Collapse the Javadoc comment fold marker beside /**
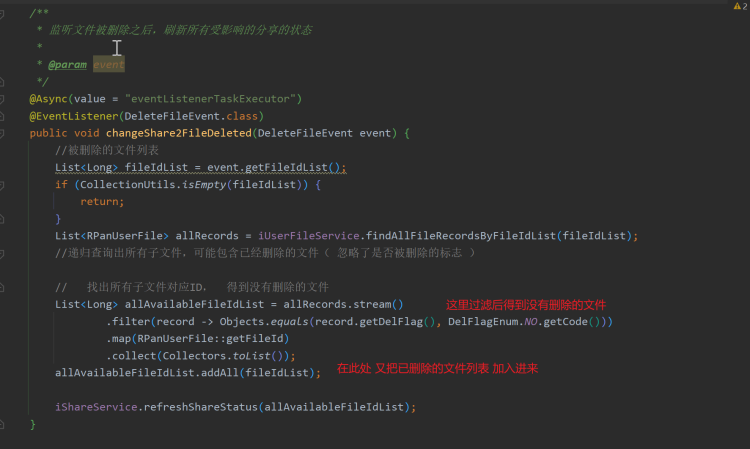Screen dimensions: 750x449 (x=2, y=14)
